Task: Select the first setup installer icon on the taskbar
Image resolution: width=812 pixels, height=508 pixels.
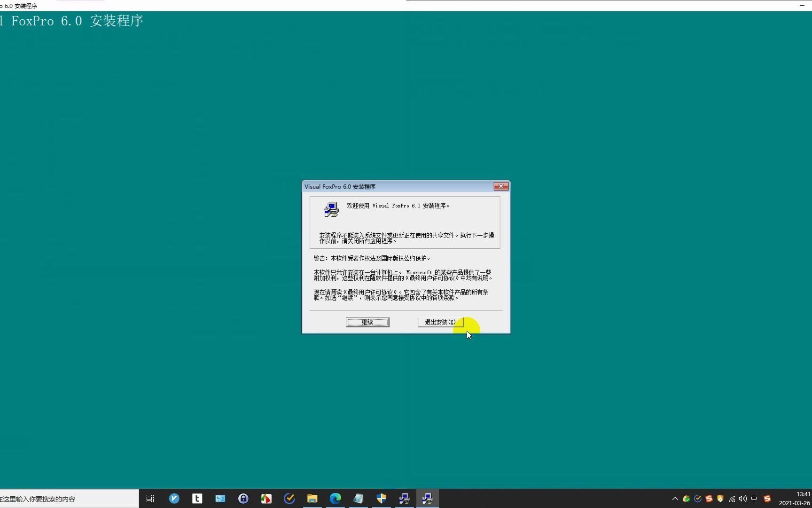Action: [x=405, y=499]
